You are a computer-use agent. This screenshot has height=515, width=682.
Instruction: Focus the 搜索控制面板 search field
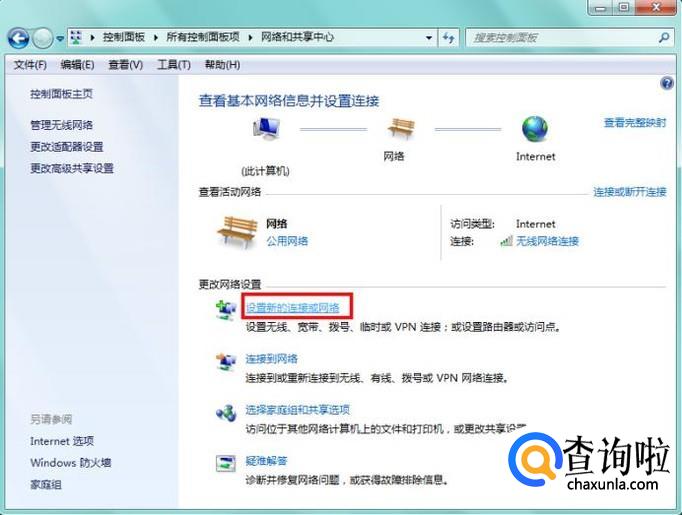[x=561, y=38]
